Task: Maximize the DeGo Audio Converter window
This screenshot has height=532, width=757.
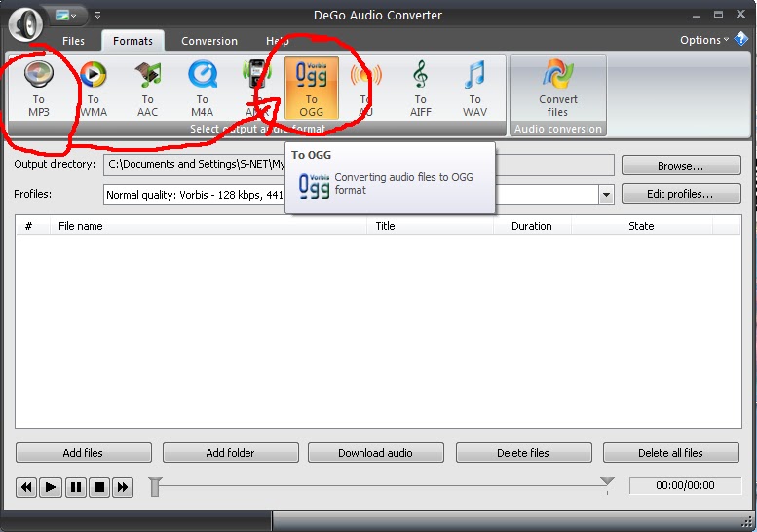Action: pyautogui.click(x=718, y=15)
